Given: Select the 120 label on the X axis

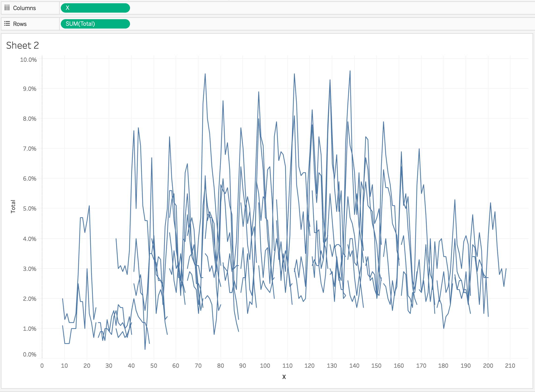Looking at the screenshot, I should tap(309, 366).
